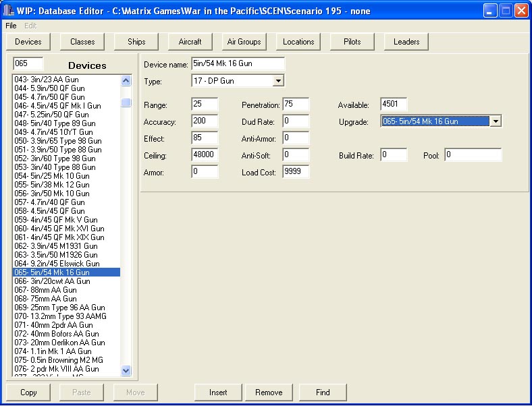Switch to the Ships section

click(x=136, y=42)
